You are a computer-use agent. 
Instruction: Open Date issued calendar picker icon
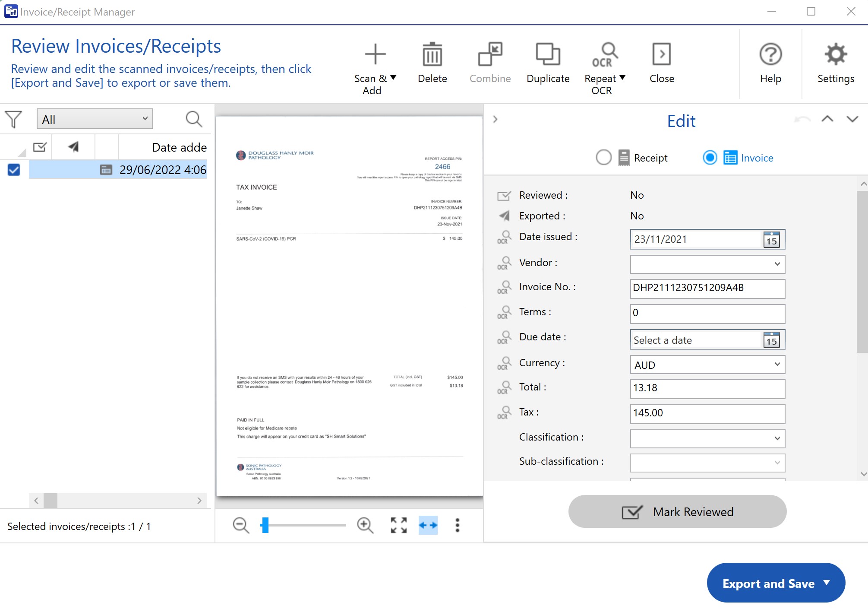[x=771, y=240]
